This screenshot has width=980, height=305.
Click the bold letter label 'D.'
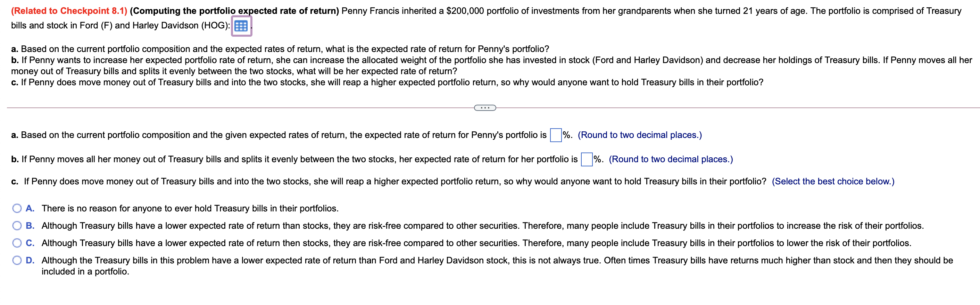30,260
